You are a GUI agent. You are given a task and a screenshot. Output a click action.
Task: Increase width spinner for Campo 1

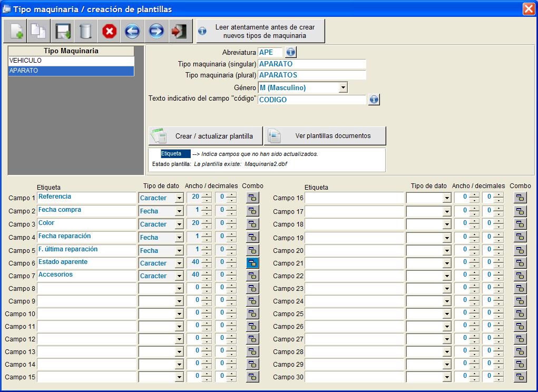click(x=206, y=195)
